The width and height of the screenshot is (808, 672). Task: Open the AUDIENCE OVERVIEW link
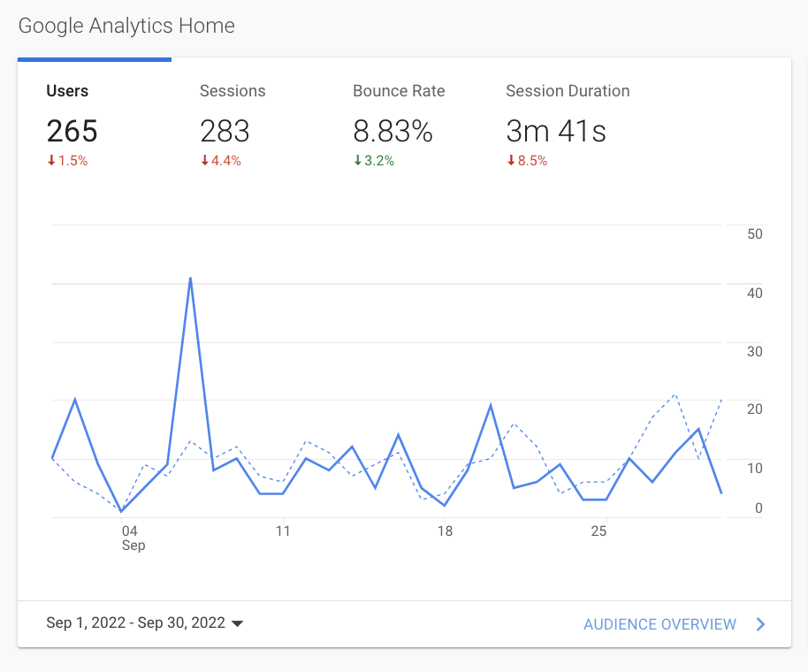click(x=659, y=624)
